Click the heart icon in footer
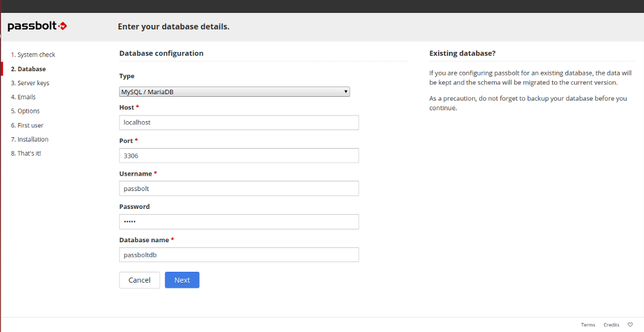 [x=630, y=324]
